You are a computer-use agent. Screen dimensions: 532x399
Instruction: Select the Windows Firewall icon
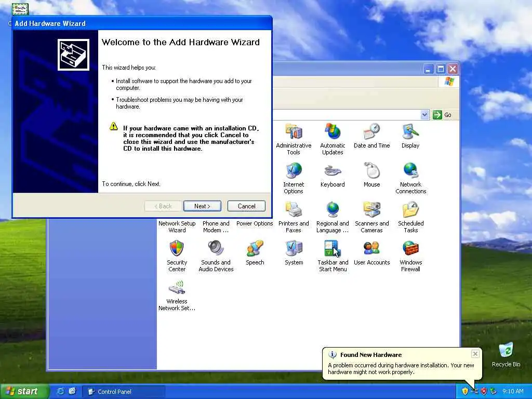click(x=410, y=249)
